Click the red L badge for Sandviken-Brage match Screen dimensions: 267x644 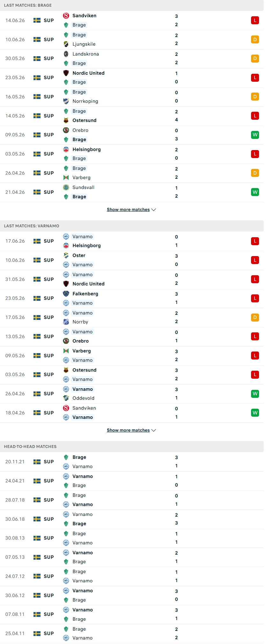pos(255,20)
